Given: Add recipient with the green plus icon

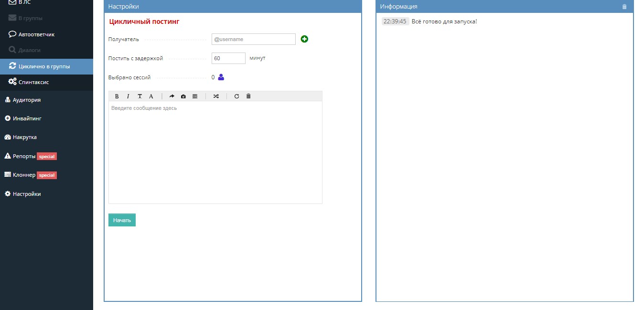Looking at the screenshot, I should 304,39.
